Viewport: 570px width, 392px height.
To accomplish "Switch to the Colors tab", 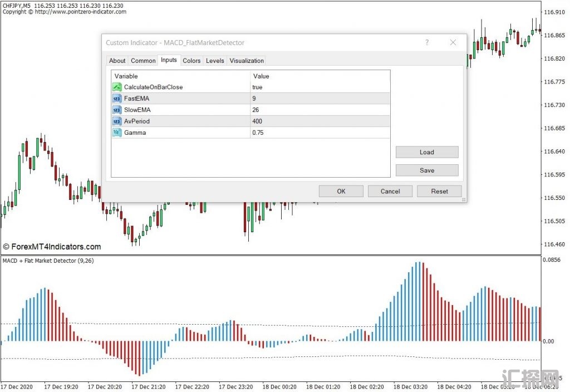I will pyautogui.click(x=191, y=61).
